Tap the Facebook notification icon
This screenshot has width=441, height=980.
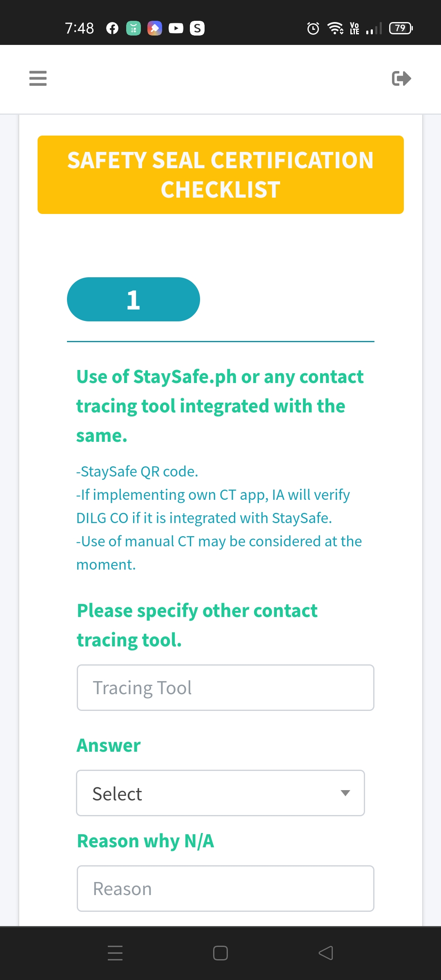click(x=112, y=28)
